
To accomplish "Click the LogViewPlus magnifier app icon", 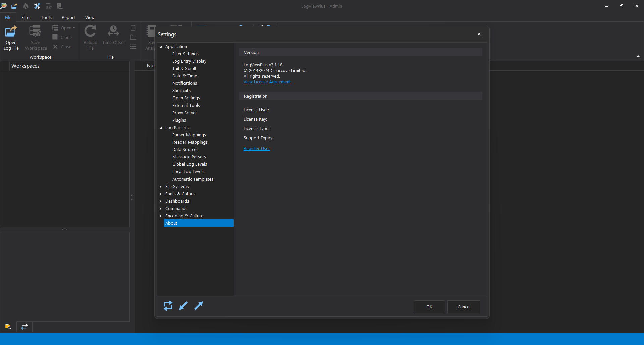I will [x=3, y=6].
